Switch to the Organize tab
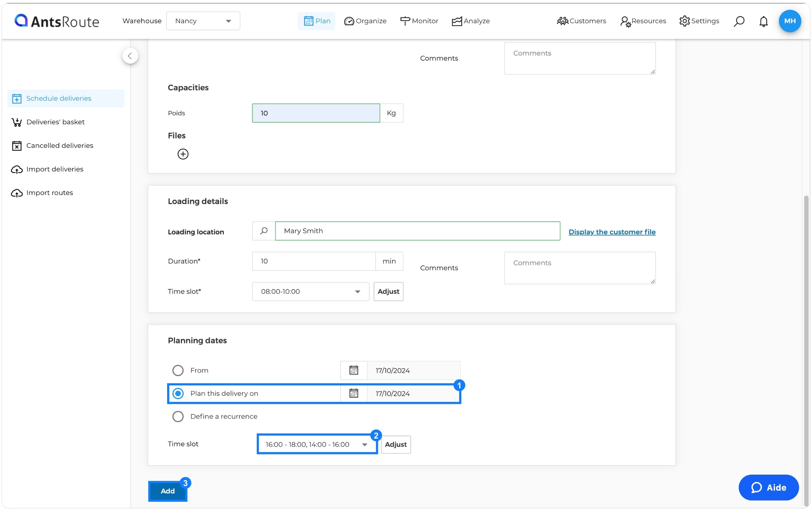This screenshot has height=511, width=812. [x=365, y=21]
